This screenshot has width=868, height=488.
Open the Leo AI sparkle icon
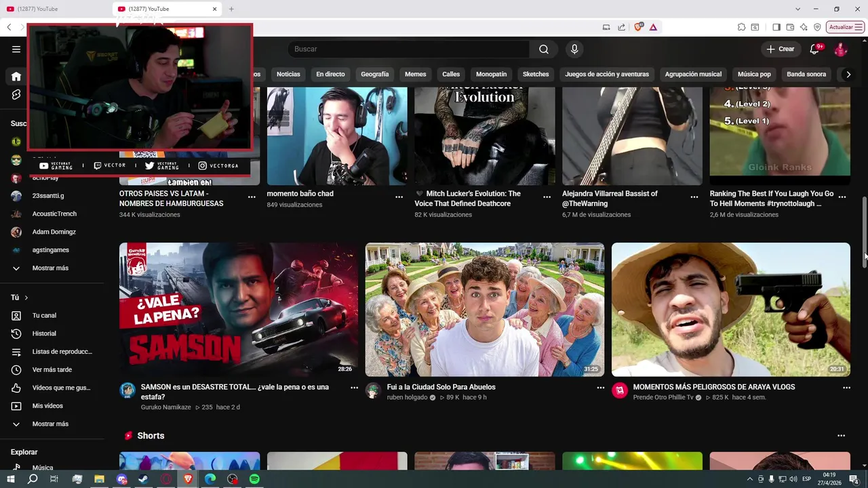click(x=804, y=27)
